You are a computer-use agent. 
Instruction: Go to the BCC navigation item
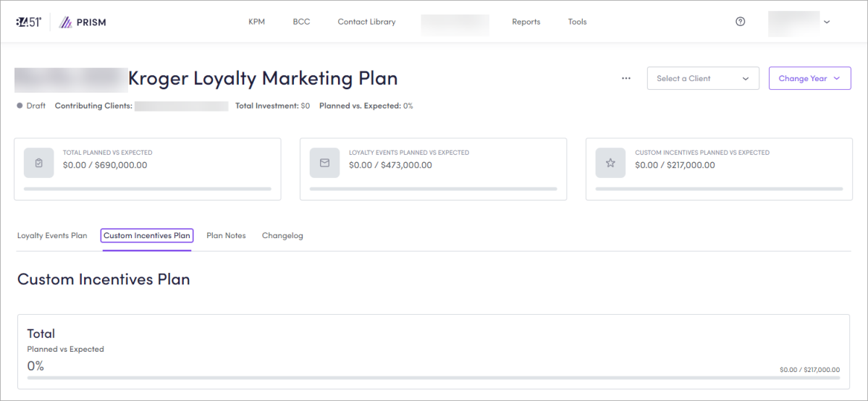click(x=301, y=22)
